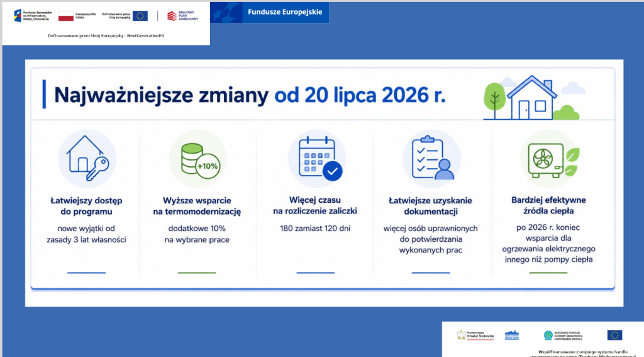Click the heat pump with leaves icon
644x357 pixels.
(x=550, y=159)
